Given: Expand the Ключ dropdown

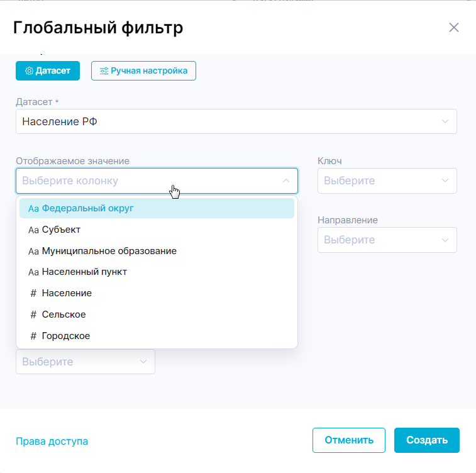Looking at the screenshot, I should (x=387, y=181).
